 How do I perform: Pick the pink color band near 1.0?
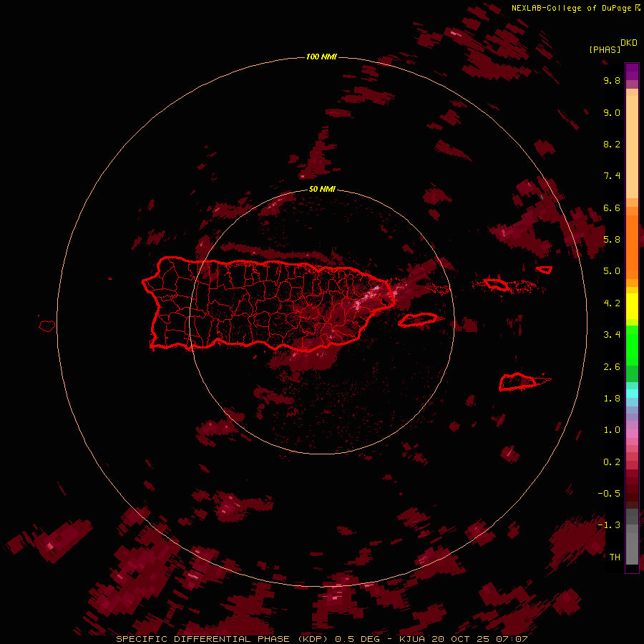pos(632,434)
